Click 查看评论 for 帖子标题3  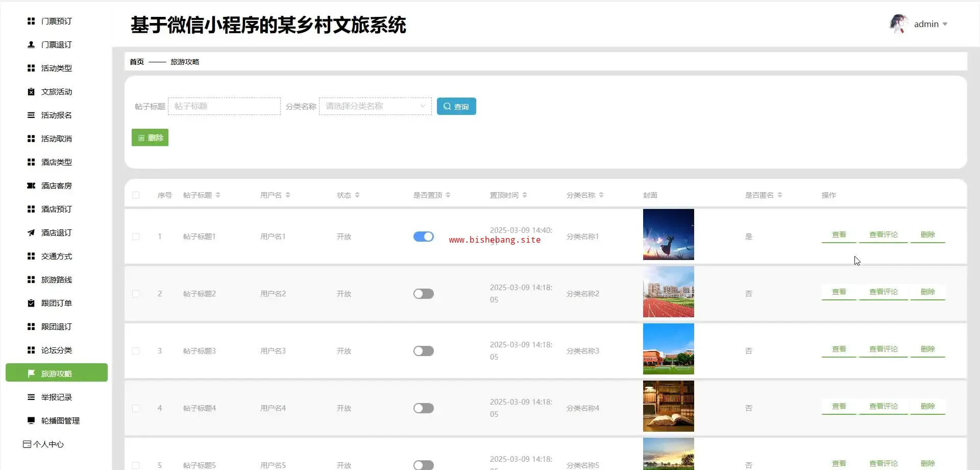pos(883,349)
